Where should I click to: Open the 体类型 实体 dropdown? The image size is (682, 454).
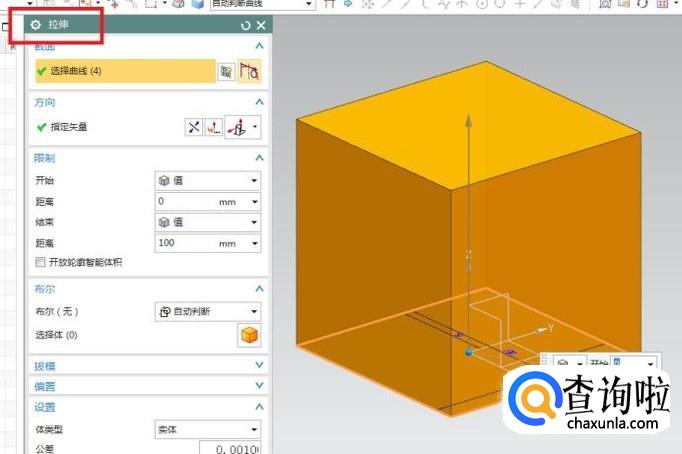pos(207,429)
